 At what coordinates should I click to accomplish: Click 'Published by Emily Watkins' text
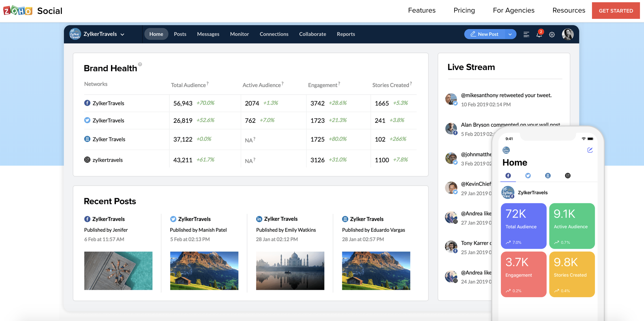coord(286,230)
